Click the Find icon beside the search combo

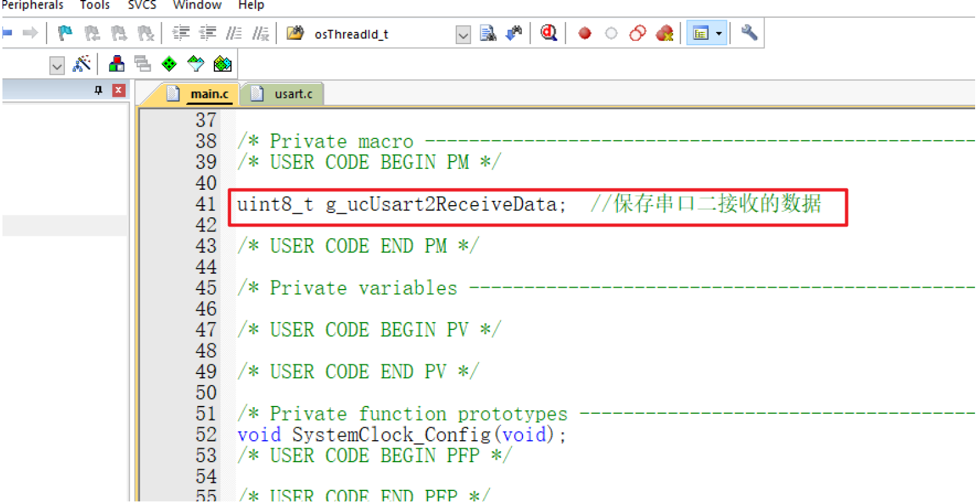tap(488, 33)
